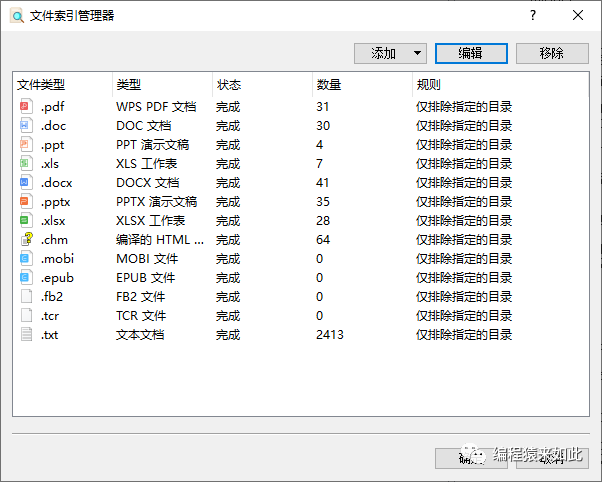Click the .mobi file type icon
Viewport: 602px width, 482px height.
[26, 258]
